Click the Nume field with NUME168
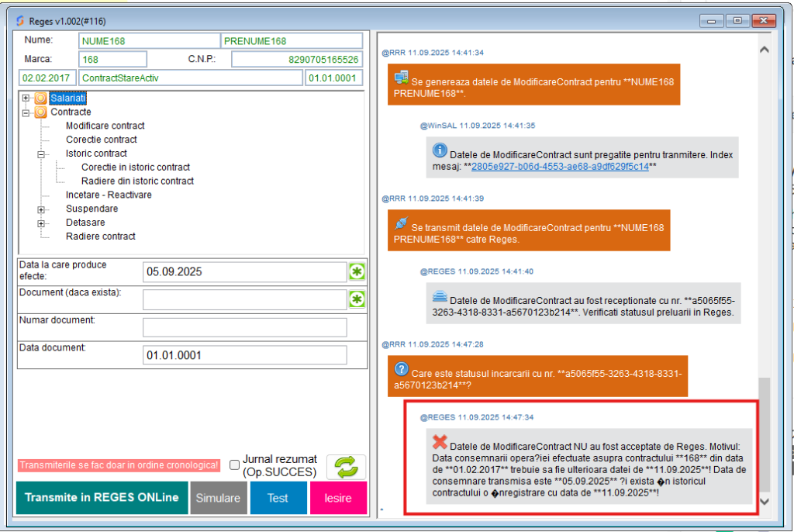 coord(150,41)
